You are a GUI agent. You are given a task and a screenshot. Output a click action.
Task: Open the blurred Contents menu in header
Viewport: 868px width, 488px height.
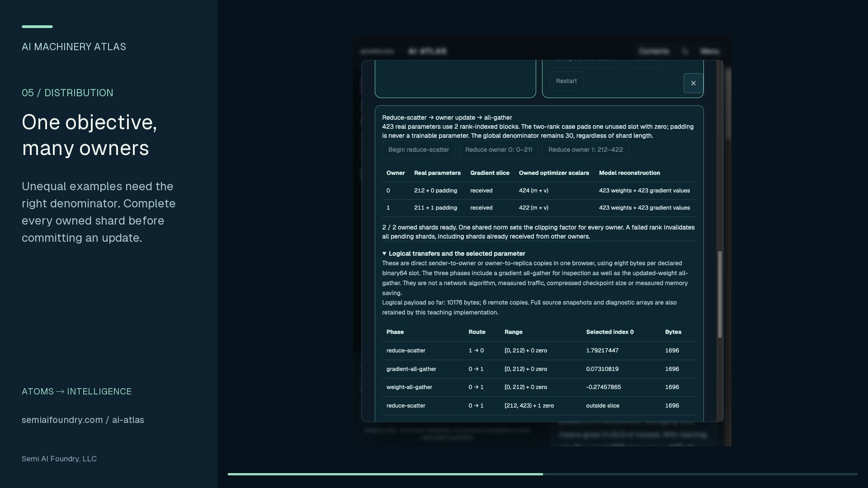pyautogui.click(x=654, y=52)
